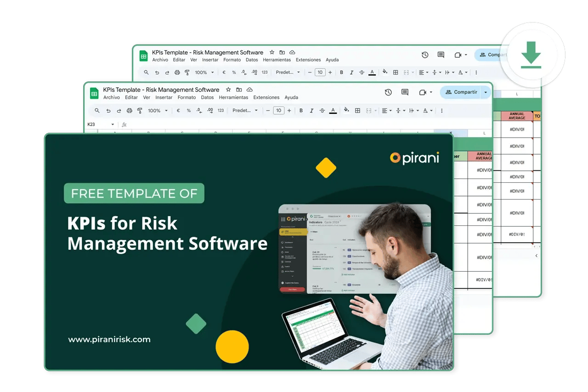Toggle strikethrough in back Sheets window
Viewport: 588px width, 392px height.
[362, 73]
